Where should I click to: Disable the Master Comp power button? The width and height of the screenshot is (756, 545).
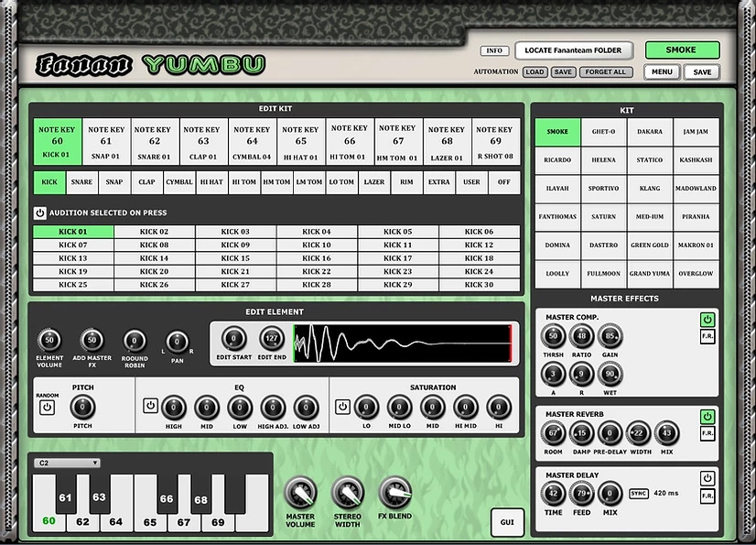[707, 320]
